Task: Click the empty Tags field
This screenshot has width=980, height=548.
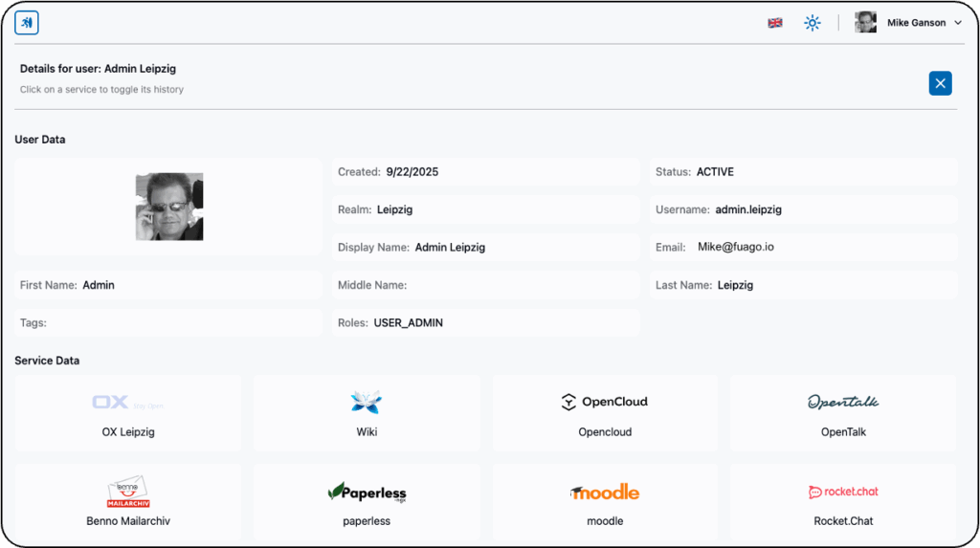Action: (x=168, y=323)
